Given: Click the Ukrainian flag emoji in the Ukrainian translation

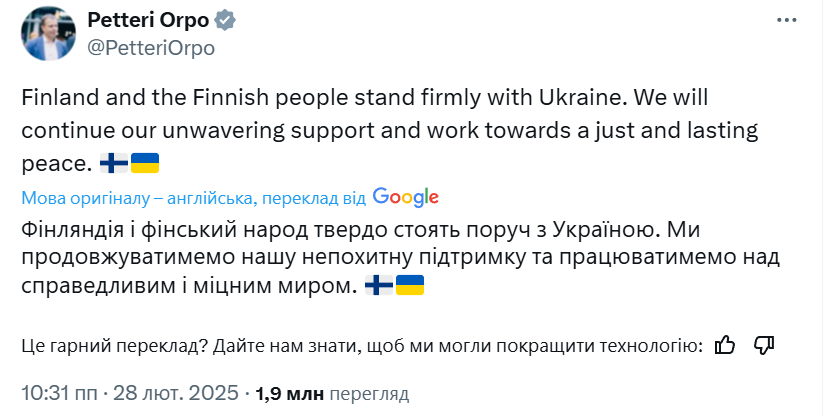Looking at the screenshot, I should (x=409, y=286).
